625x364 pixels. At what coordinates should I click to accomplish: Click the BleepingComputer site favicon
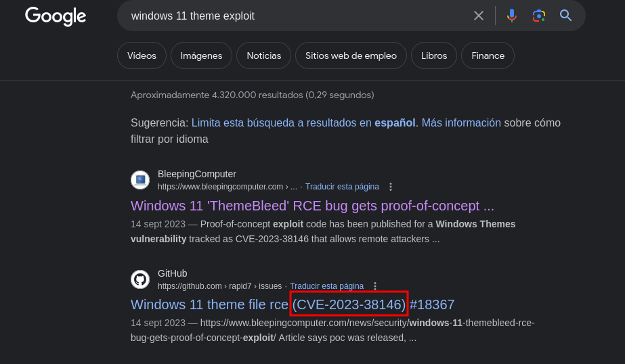tap(140, 180)
